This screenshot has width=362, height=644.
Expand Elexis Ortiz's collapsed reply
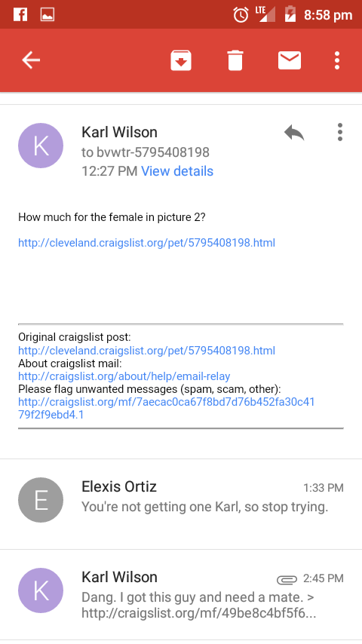[x=181, y=500]
